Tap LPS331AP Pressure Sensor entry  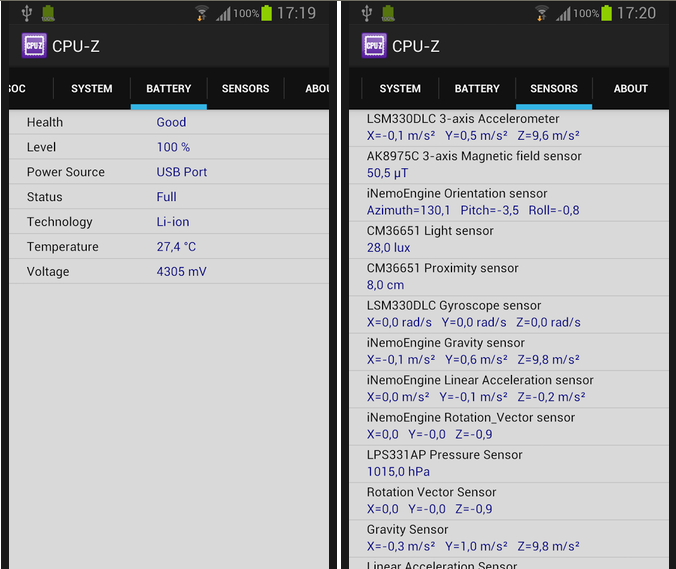pyautogui.click(x=509, y=464)
